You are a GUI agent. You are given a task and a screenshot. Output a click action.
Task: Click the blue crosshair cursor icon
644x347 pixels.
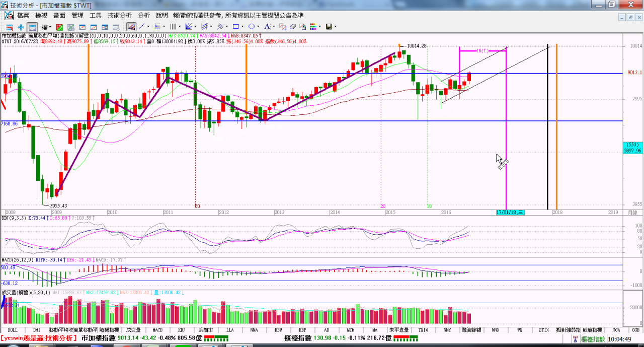point(21,27)
